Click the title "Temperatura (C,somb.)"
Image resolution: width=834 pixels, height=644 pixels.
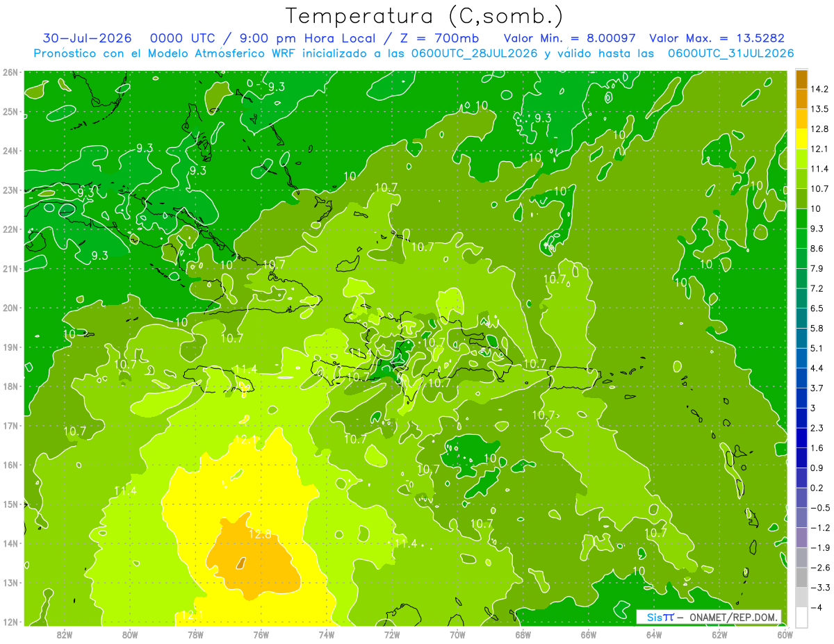(x=425, y=17)
